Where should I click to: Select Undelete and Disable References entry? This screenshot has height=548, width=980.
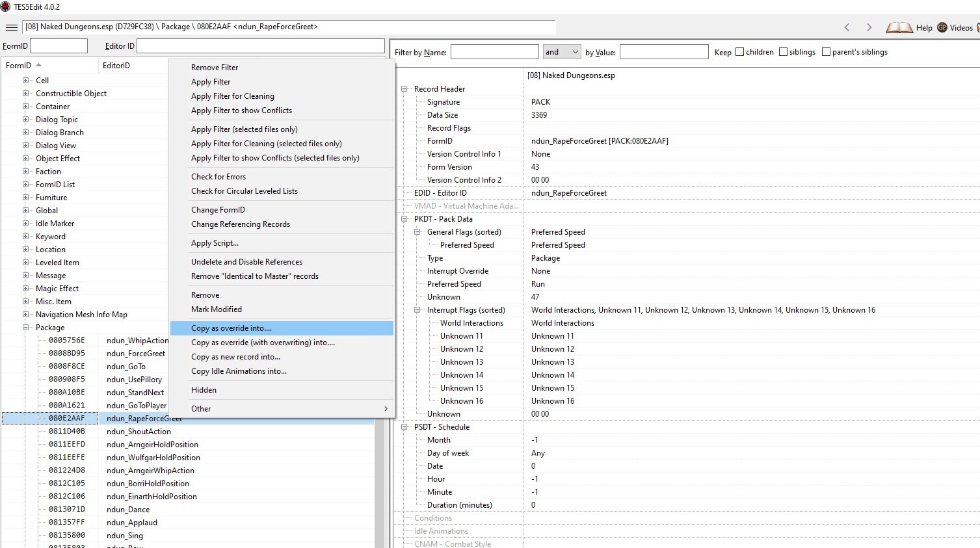[x=282, y=262]
